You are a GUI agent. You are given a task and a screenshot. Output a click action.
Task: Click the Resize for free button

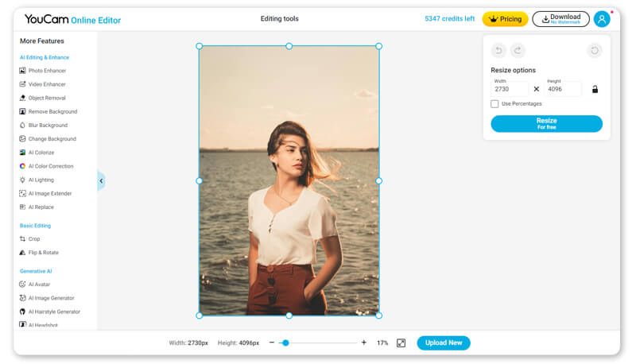(x=546, y=124)
